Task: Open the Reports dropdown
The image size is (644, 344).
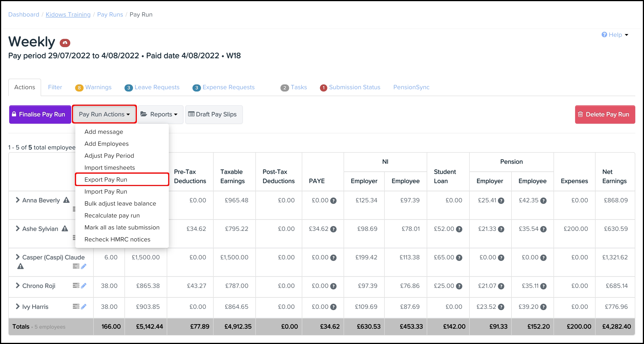Action: 161,115
